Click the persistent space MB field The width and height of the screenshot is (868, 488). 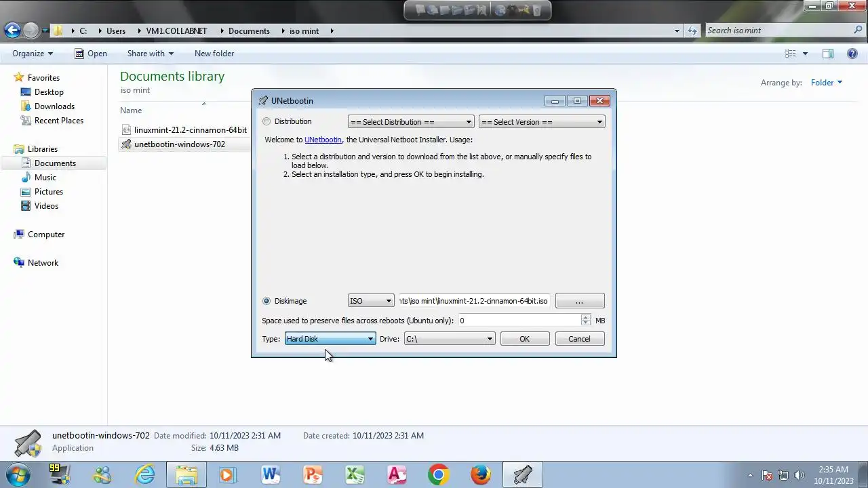point(519,321)
